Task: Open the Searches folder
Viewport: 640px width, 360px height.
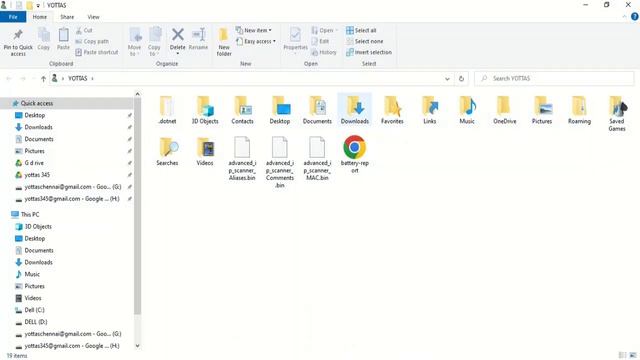Action: point(167,151)
